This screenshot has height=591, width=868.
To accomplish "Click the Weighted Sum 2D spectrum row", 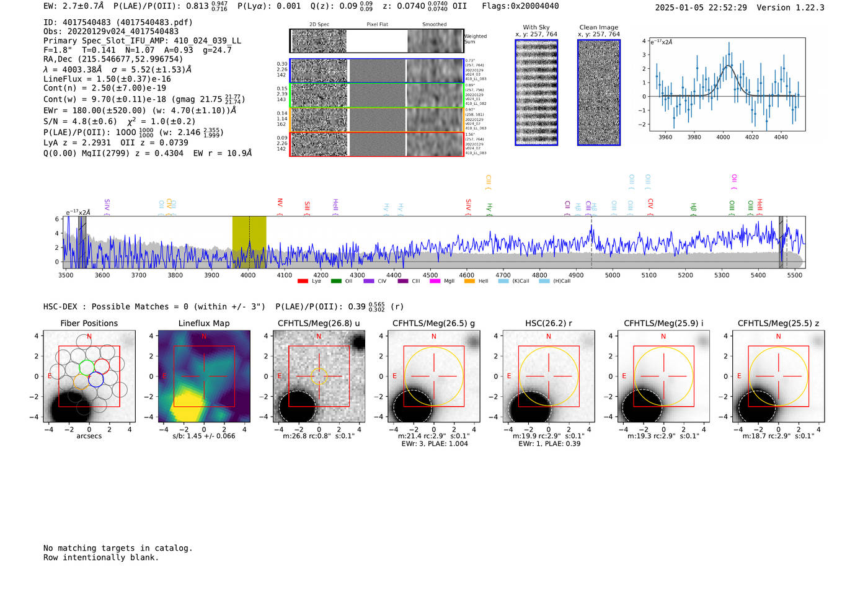I will pos(376,41).
